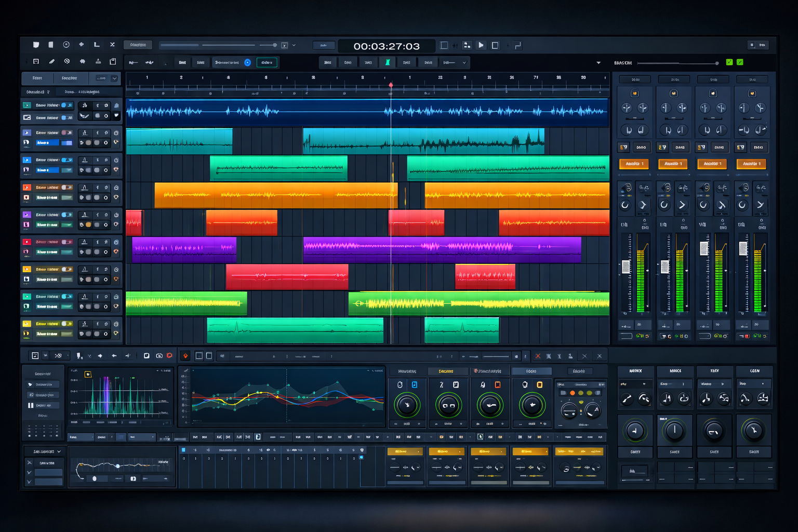Click the first orange Audio 1 mixer button
The width and height of the screenshot is (798, 532).
tap(634, 164)
